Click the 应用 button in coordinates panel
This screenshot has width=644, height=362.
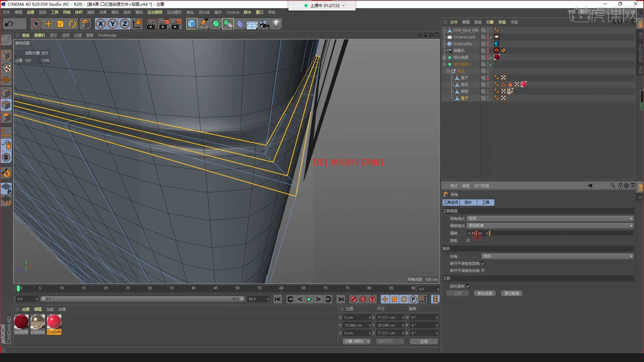point(424,341)
